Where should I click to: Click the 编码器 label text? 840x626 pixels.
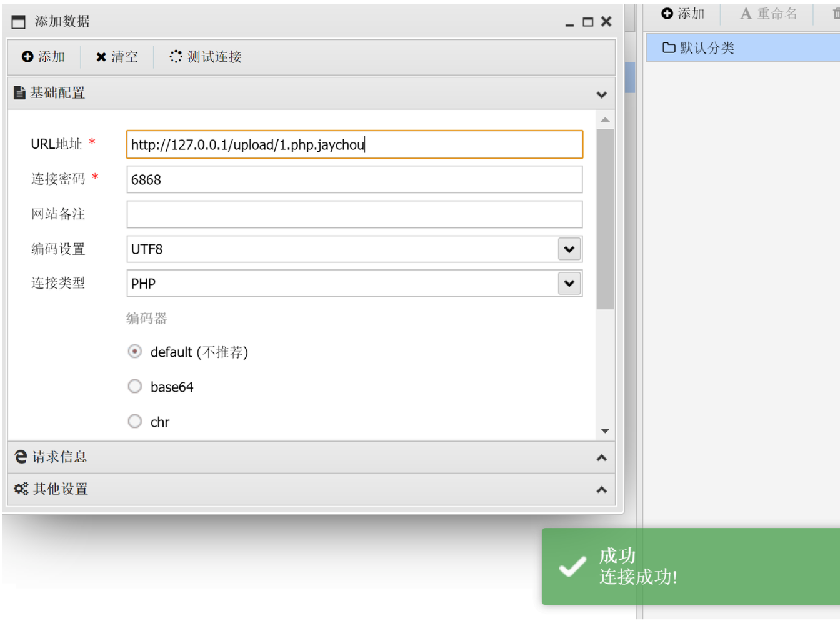pyautogui.click(x=147, y=319)
